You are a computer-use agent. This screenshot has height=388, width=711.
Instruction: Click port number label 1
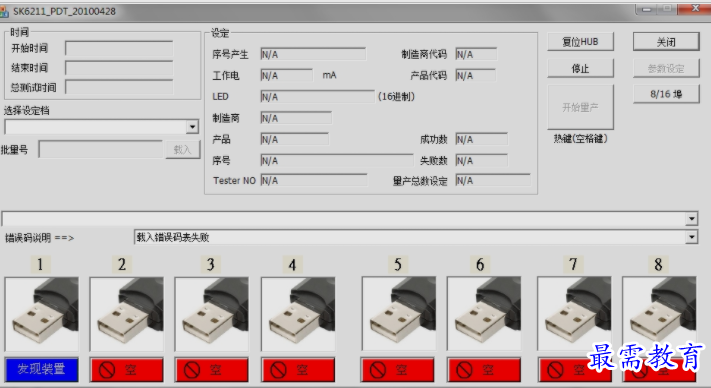pos(41,264)
